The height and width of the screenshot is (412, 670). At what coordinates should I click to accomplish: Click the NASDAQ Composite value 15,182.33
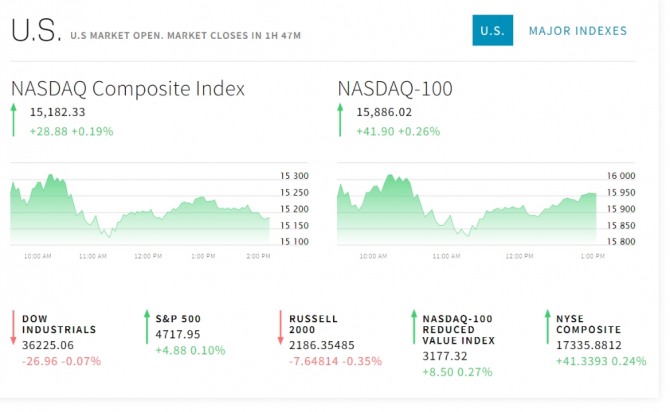(x=58, y=113)
